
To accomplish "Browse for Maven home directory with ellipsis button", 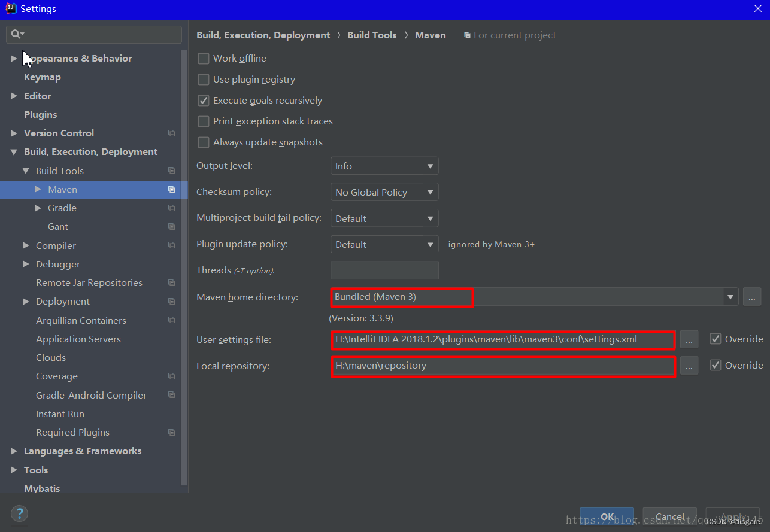I will click(752, 297).
